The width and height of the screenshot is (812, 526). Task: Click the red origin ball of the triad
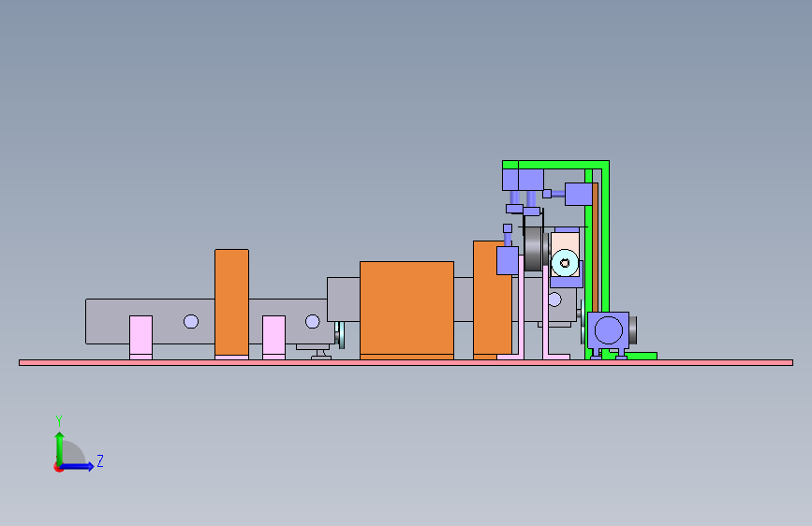coord(58,467)
